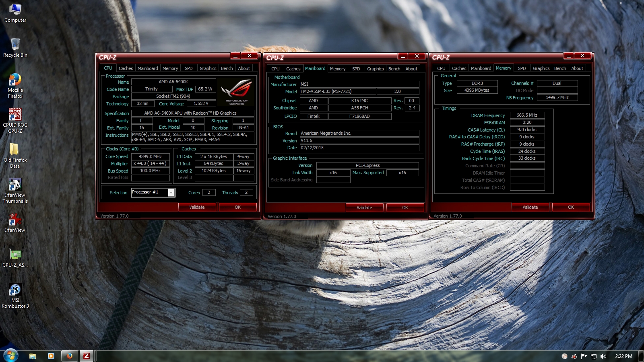The width and height of the screenshot is (644, 362).
Task: Click Validate in left CPU-Z window
Action: pyautogui.click(x=197, y=207)
